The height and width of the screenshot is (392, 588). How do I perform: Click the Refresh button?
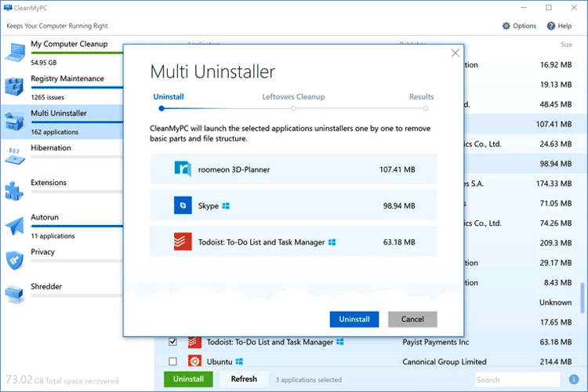point(244,379)
